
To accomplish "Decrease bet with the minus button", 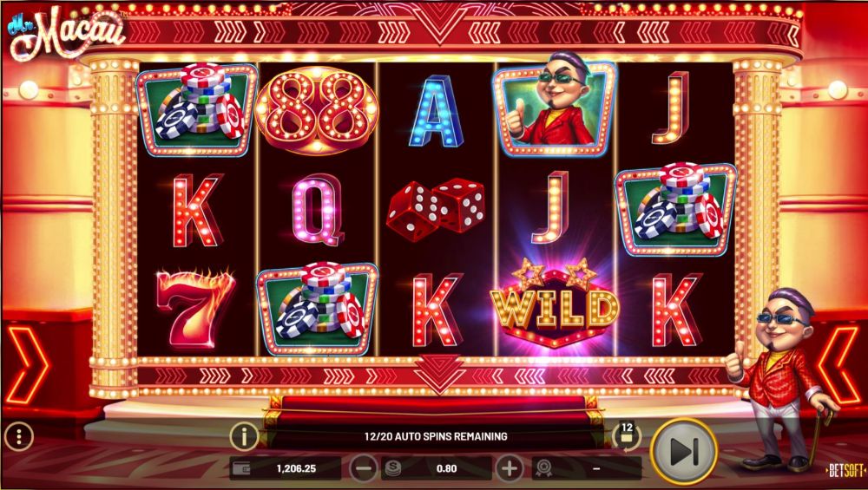I will pos(363,468).
